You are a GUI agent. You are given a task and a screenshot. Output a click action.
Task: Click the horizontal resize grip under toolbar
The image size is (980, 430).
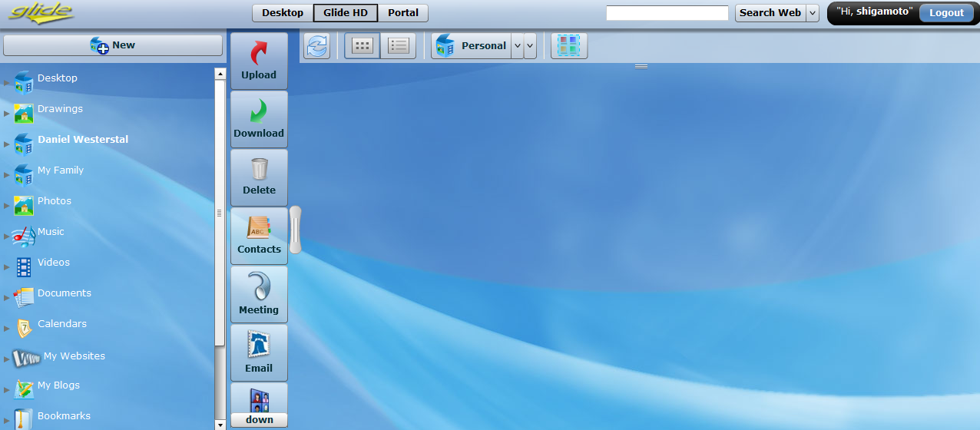tap(641, 67)
